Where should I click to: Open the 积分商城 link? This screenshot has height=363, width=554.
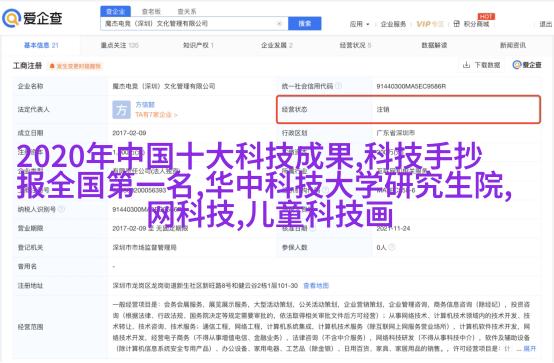[x=476, y=24]
